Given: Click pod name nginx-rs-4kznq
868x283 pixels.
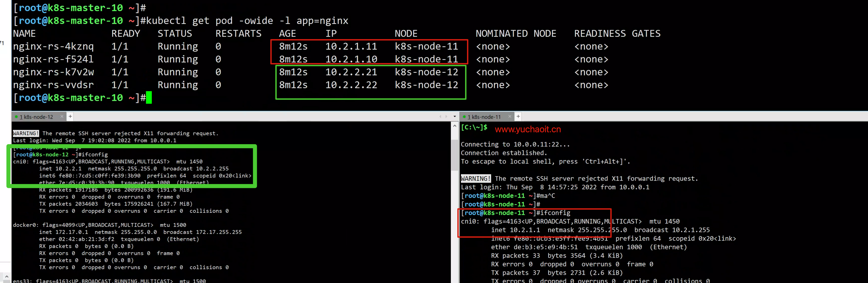Looking at the screenshot, I should (x=53, y=46).
